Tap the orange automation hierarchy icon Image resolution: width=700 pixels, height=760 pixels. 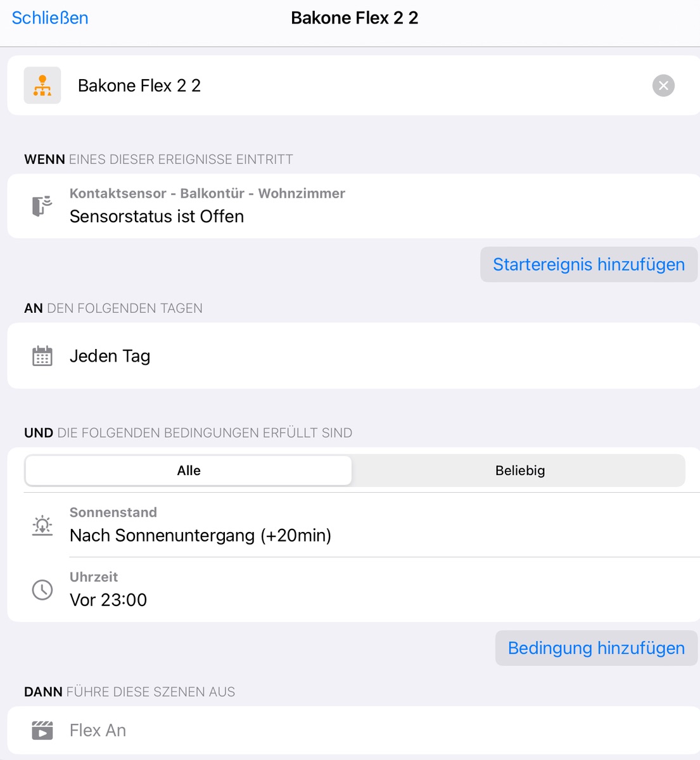click(42, 85)
